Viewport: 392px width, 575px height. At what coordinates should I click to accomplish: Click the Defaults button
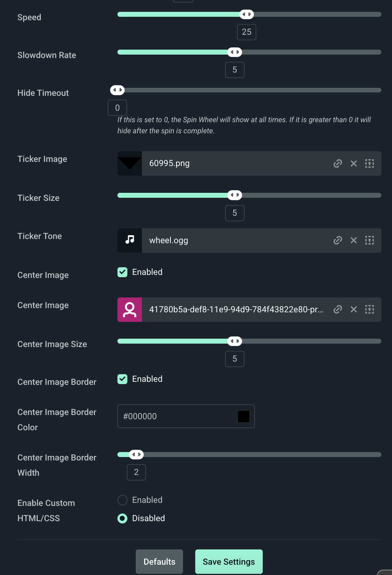[x=159, y=562]
